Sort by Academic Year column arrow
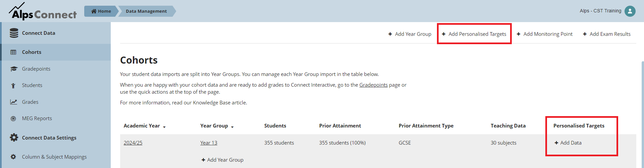The height and width of the screenshot is (168, 644). [x=164, y=127]
